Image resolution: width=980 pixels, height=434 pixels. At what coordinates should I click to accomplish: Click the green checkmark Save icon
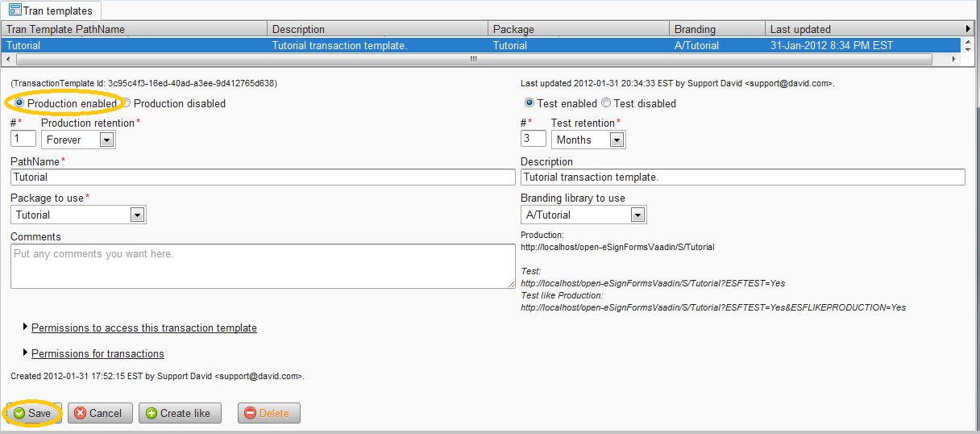[x=19, y=413]
